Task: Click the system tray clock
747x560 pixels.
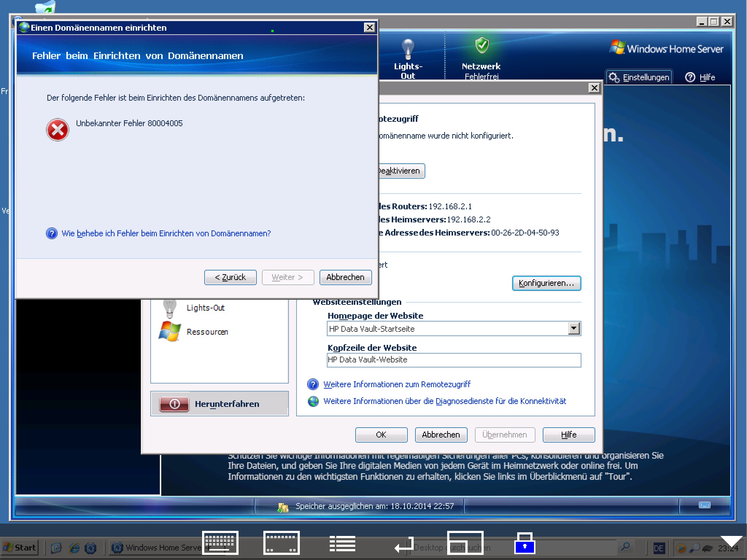Action: (x=728, y=548)
